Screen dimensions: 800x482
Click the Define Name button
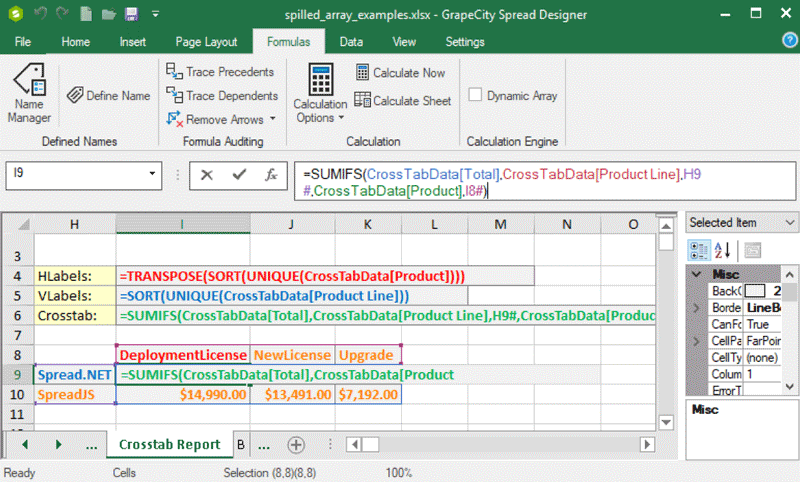(108, 96)
